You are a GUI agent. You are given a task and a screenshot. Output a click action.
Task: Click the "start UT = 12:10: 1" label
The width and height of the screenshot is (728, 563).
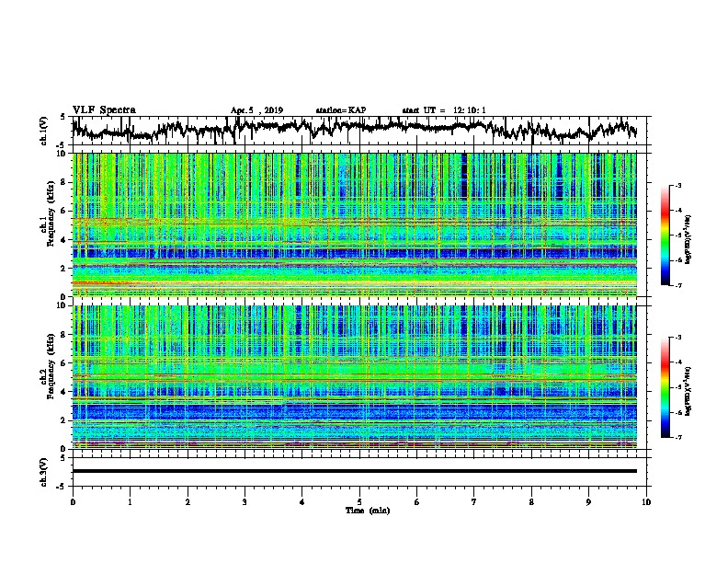pos(444,110)
